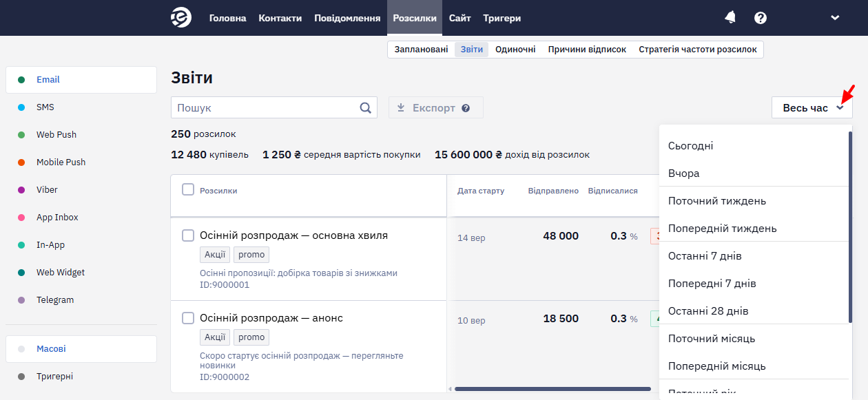Pick Попередній місяць period option
The image size is (868, 400).
coord(754,366)
